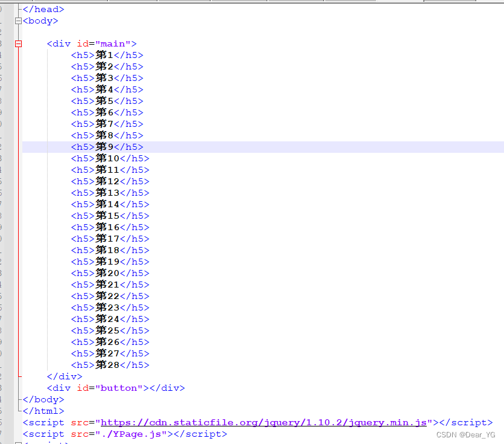The image size is (504, 444).
Task: Click the line "<h5>第14</h5>"
Action: (x=110, y=204)
